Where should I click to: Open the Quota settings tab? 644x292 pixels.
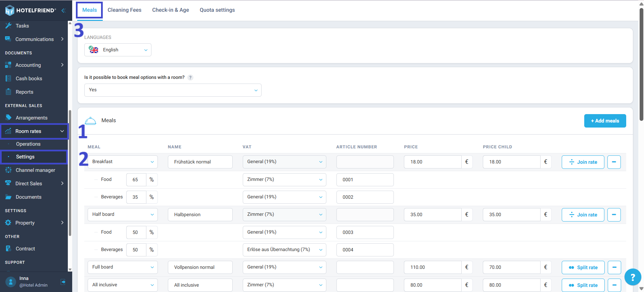point(217,10)
